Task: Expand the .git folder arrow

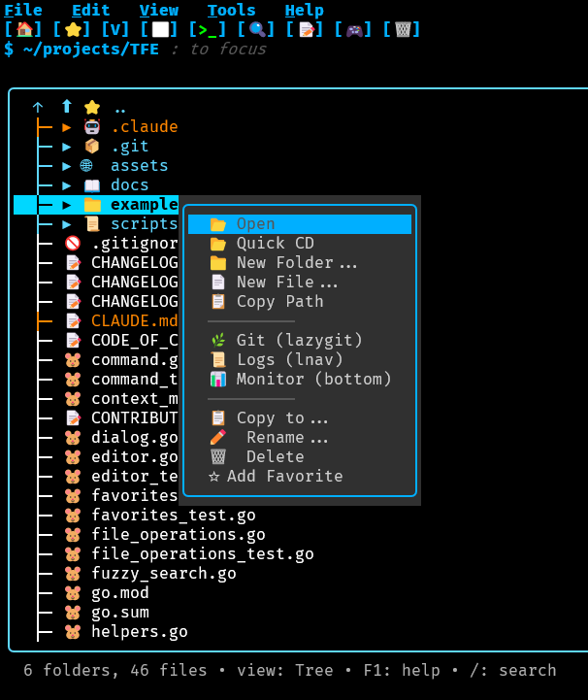Action: click(67, 147)
